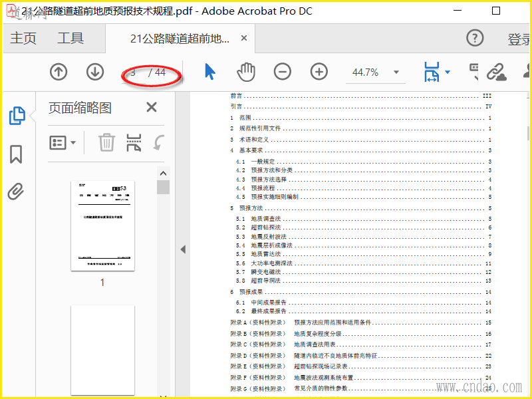Click the 5.1 地质调查法 entry
Image resolution: width=532 pixels, height=399 pixels.
click(364, 219)
